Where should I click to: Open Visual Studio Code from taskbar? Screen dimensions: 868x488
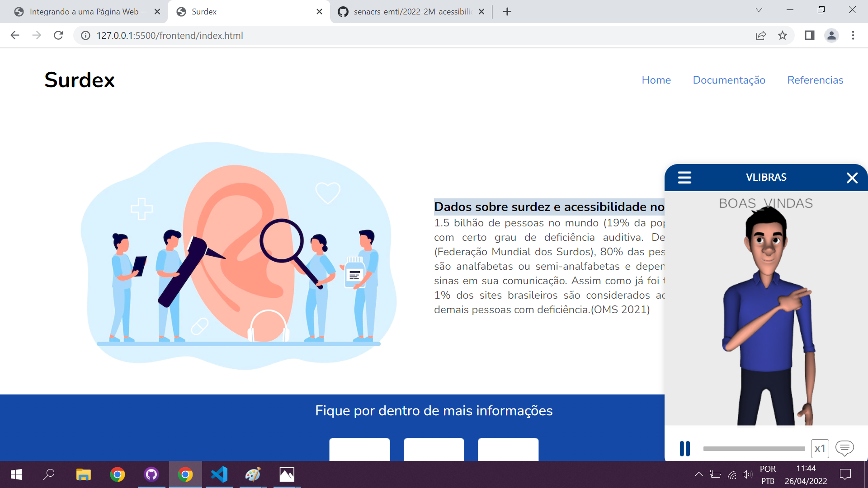point(219,474)
